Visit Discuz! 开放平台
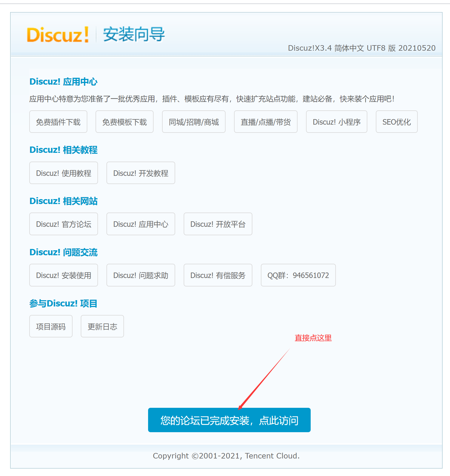 pyautogui.click(x=218, y=224)
